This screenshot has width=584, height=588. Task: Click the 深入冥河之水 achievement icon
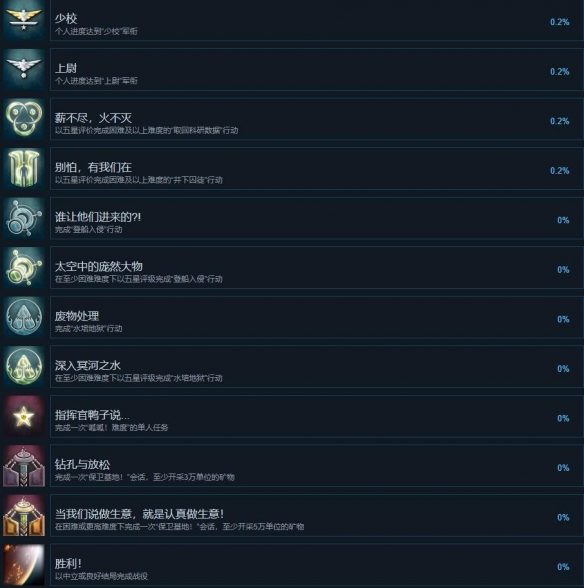pyautogui.click(x=24, y=366)
